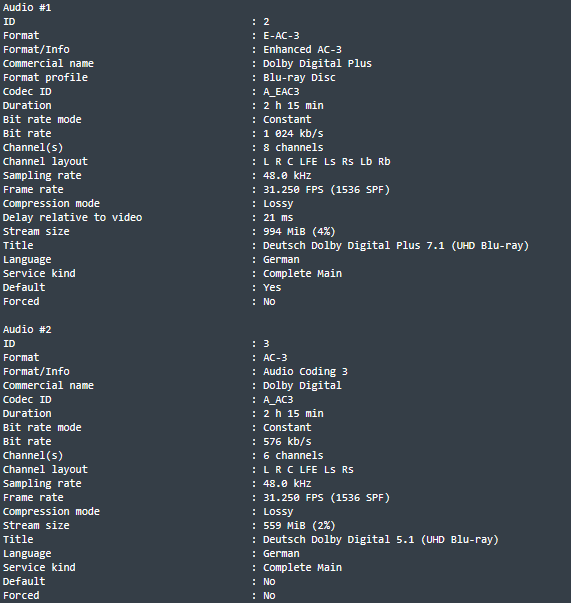Select the L R C LFE Ls Rs Lb Rb layout
The image size is (571, 603).
326,162
